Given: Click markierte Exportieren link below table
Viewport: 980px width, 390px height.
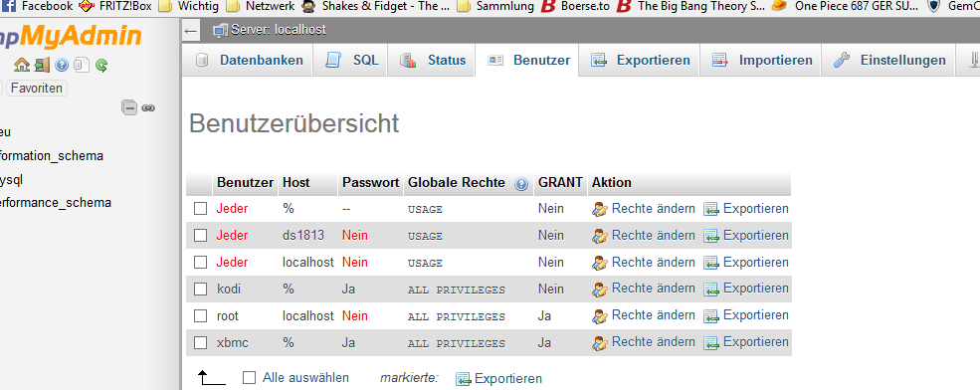Looking at the screenshot, I should point(498,379).
